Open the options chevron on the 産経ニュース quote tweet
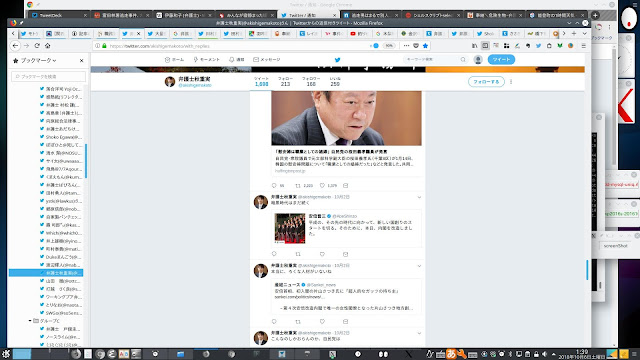This screenshot has width=640, height=360. [419, 266]
